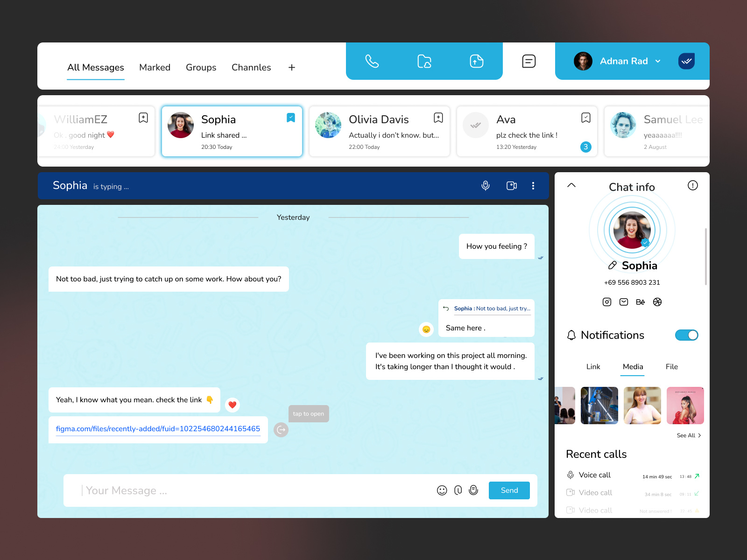Open the Adnan Rad account dropdown
This screenshot has width=747, height=560.
click(x=658, y=61)
